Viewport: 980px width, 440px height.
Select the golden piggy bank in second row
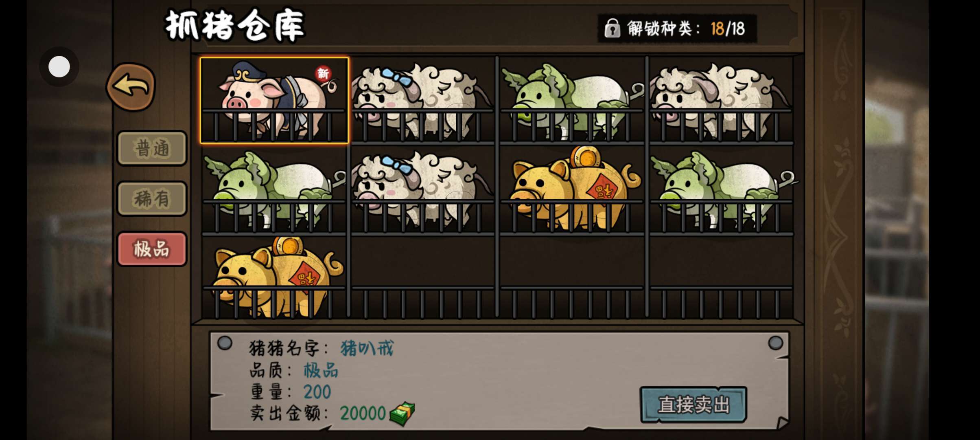[571, 190]
